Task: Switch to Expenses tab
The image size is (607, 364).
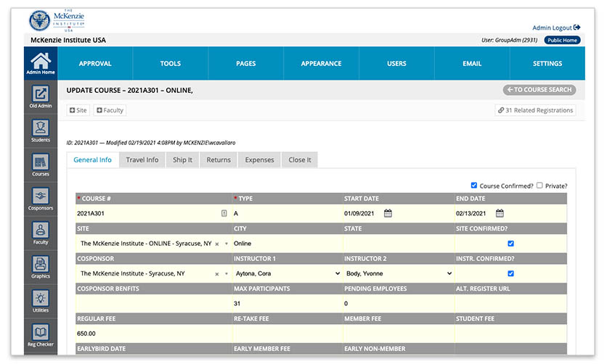Action: click(x=259, y=160)
